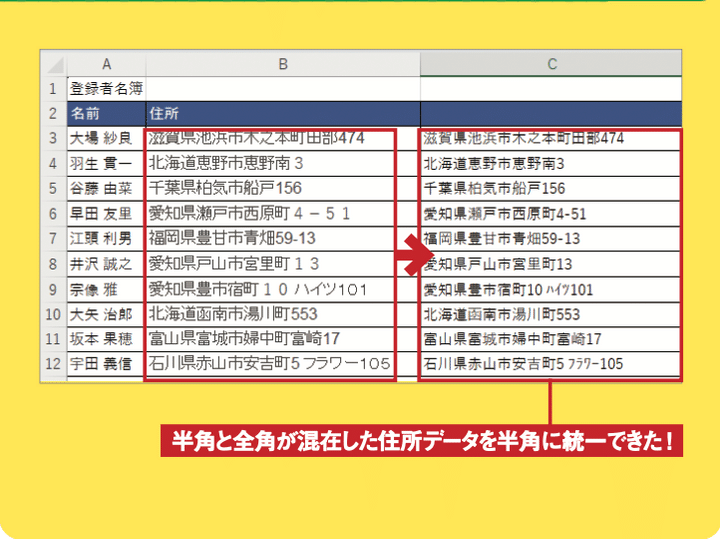Screen dimensions: 720x539
Task: Select column B header
Action: pyautogui.click(x=283, y=64)
